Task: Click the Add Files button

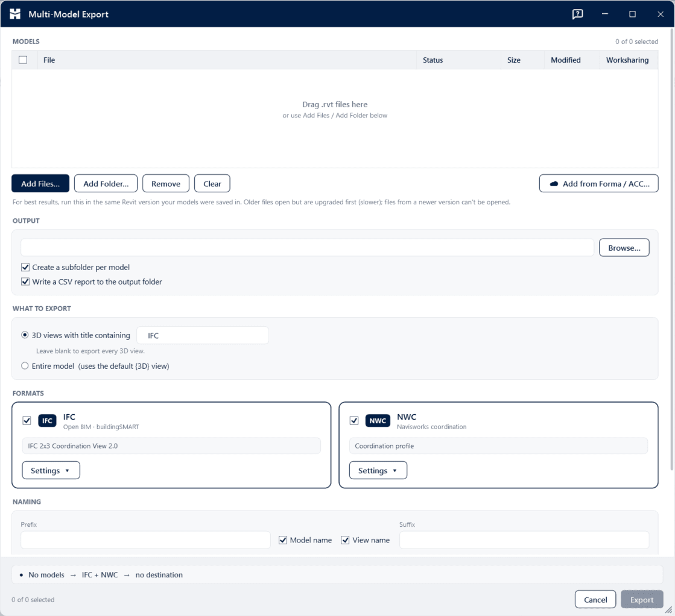Action: click(x=40, y=184)
